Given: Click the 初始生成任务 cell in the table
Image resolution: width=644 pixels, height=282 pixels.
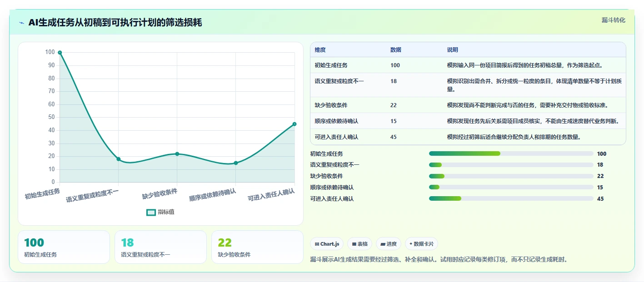Looking at the screenshot, I should coord(331,65).
